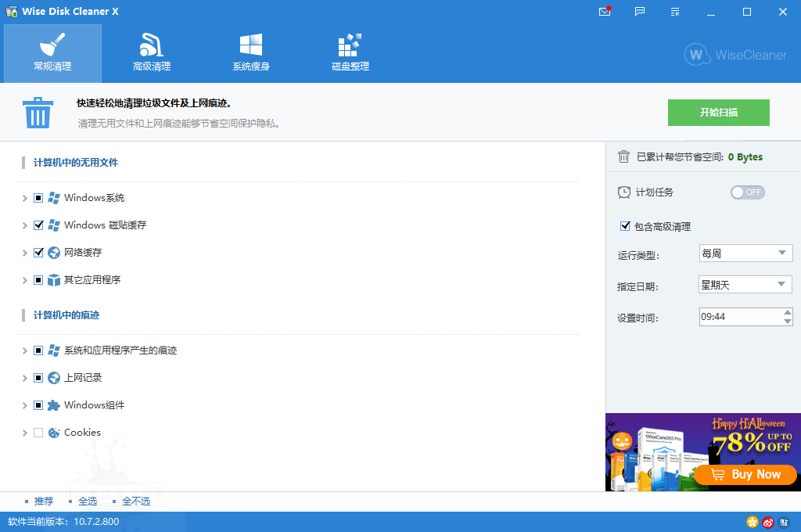This screenshot has width=801, height=532.
Task: Click the Cookies icon in traces list
Action: [54, 432]
